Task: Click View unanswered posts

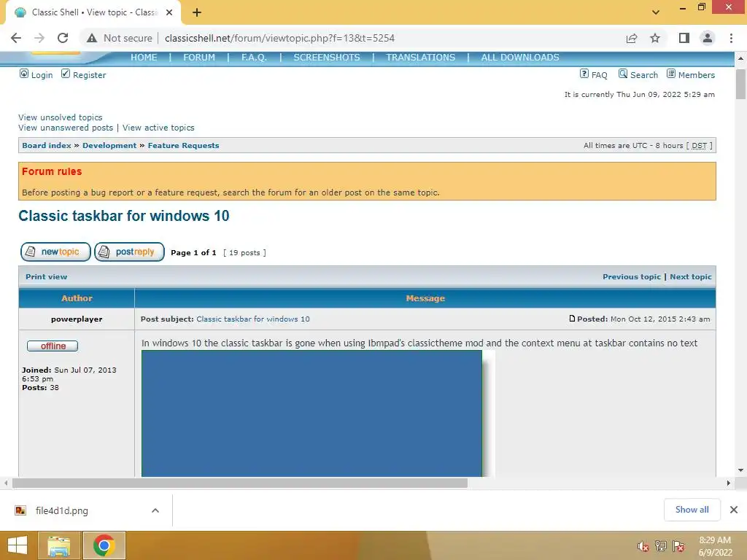Action: click(x=66, y=128)
